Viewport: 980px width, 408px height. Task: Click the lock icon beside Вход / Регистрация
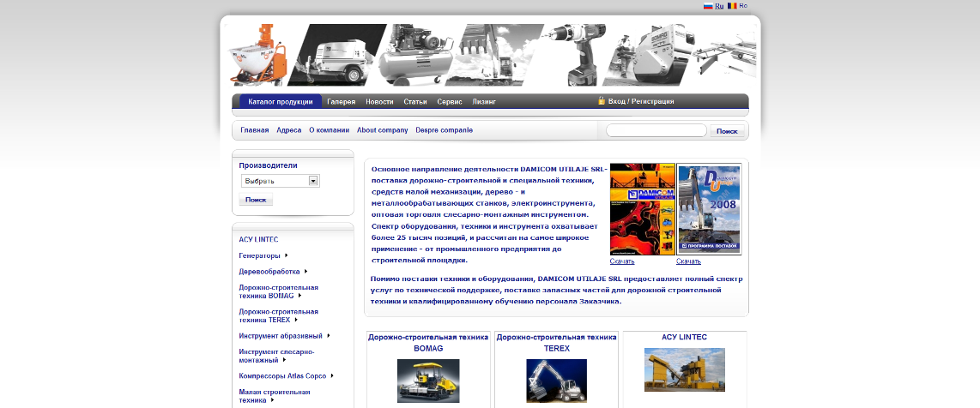[602, 101]
